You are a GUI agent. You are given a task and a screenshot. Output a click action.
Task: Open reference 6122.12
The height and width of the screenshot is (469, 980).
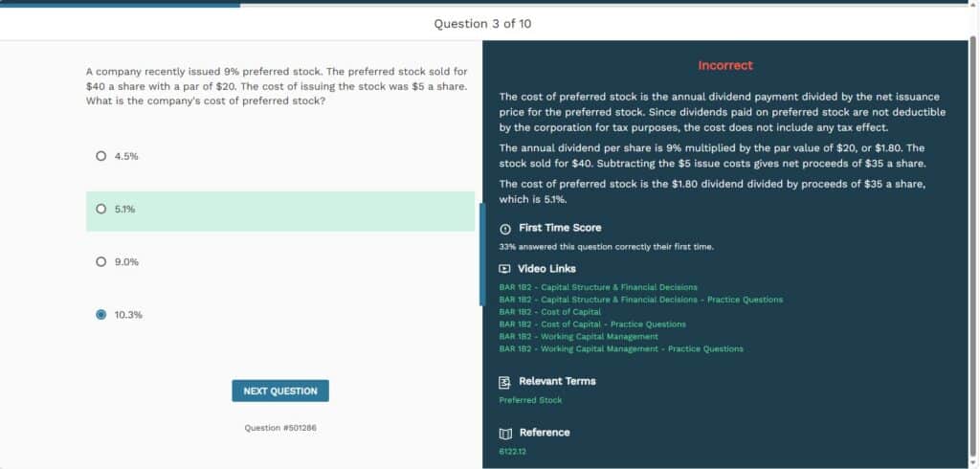512,451
